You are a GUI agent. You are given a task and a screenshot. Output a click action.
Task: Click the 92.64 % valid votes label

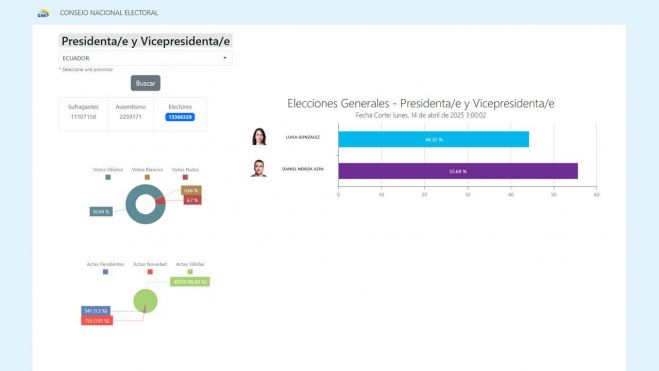(x=101, y=212)
